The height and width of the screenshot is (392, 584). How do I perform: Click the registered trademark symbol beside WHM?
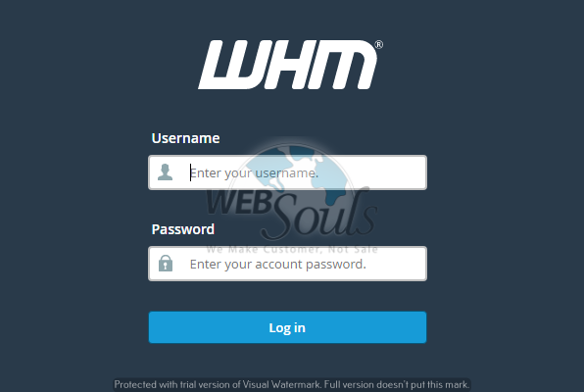coord(378,45)
